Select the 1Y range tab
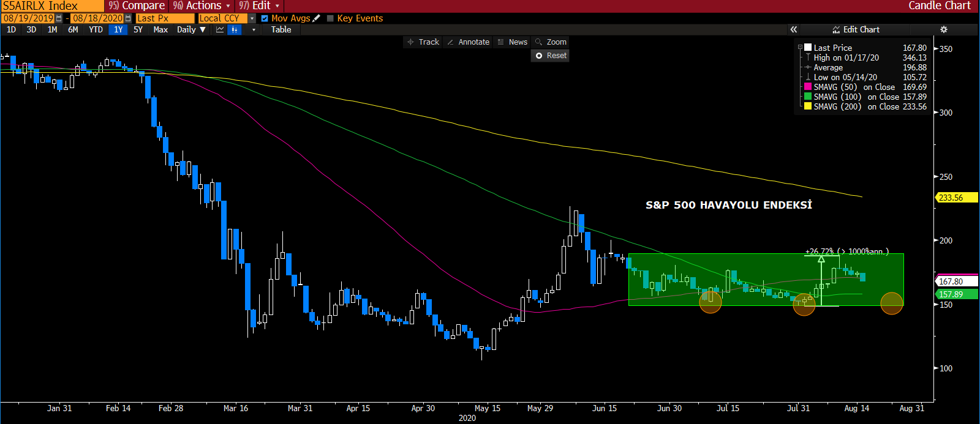980x424 pixels. (118, 29)
